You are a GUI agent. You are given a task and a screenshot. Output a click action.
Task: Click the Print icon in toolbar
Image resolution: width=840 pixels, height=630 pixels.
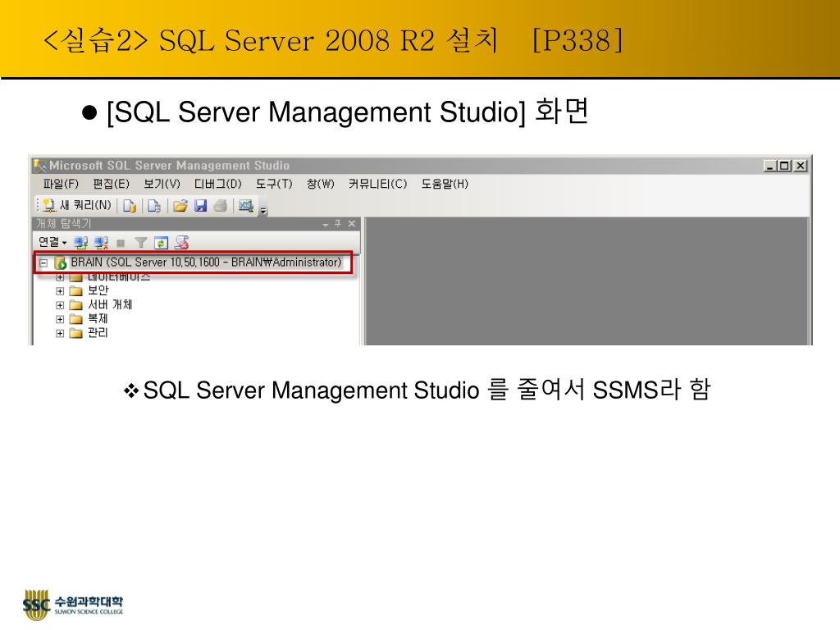click(221, 206)
